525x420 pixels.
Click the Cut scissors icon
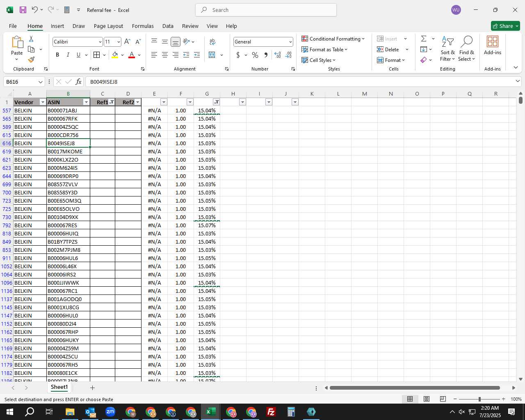click(31, 39)
